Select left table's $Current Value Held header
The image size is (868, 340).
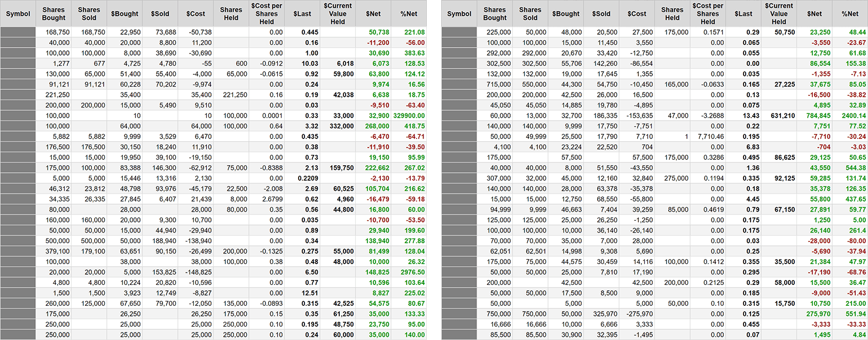pos(338,14)
